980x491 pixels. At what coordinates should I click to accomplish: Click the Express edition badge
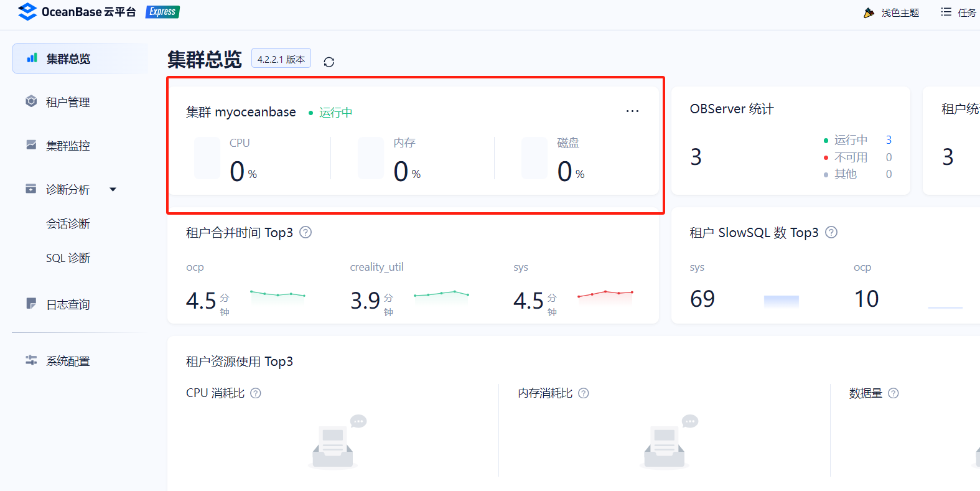coord(162,11)
